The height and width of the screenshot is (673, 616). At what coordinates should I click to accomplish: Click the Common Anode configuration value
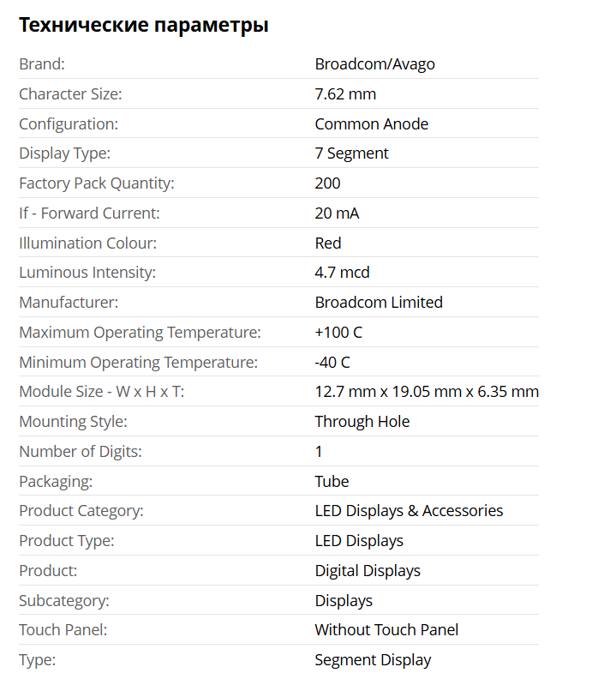click(371, 124)
